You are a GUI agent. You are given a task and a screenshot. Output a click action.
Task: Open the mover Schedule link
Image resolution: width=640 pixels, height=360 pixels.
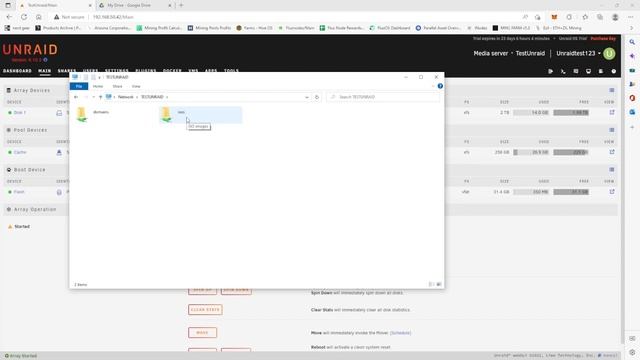400,333
